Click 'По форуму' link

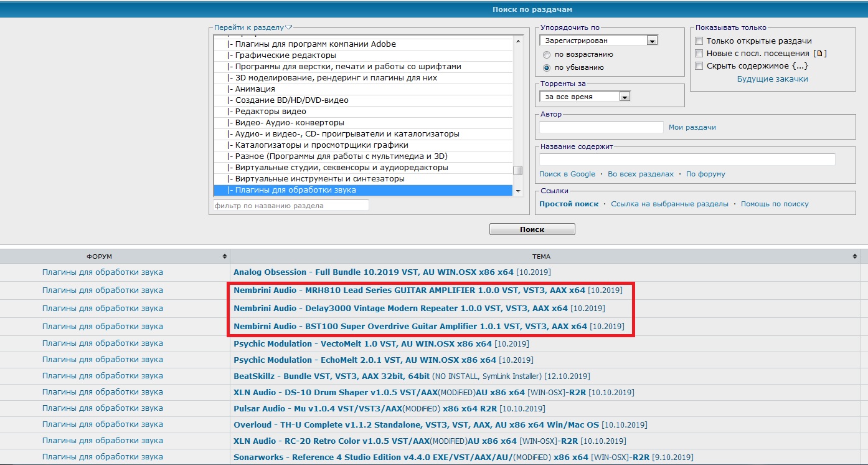705,175
